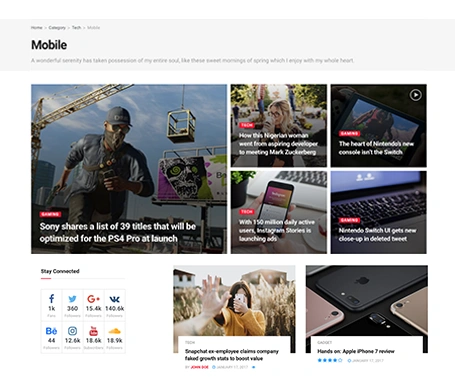This screenshot has width=455, height=385.
Task: Click author John Doe link
Action: click(x=200, y=367)
